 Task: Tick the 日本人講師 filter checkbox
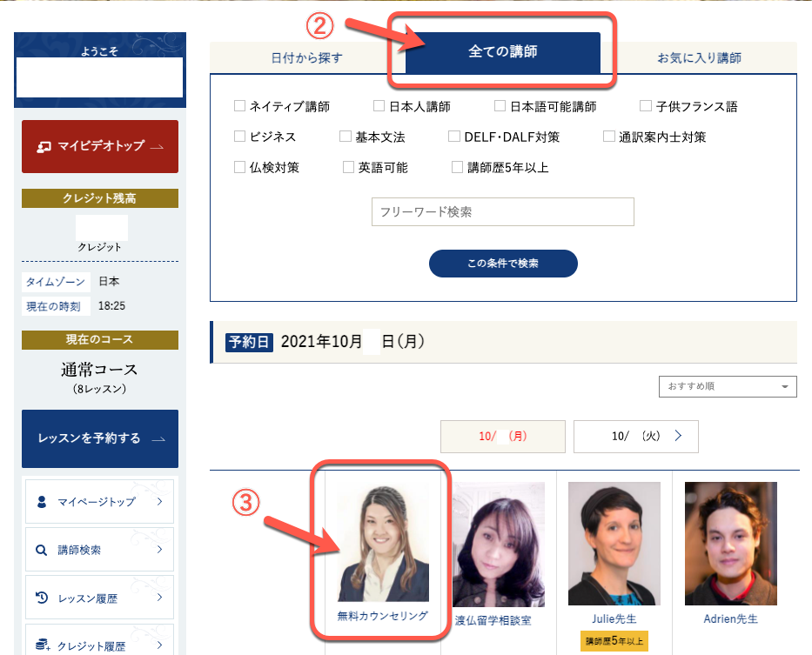tap(379, 106)
